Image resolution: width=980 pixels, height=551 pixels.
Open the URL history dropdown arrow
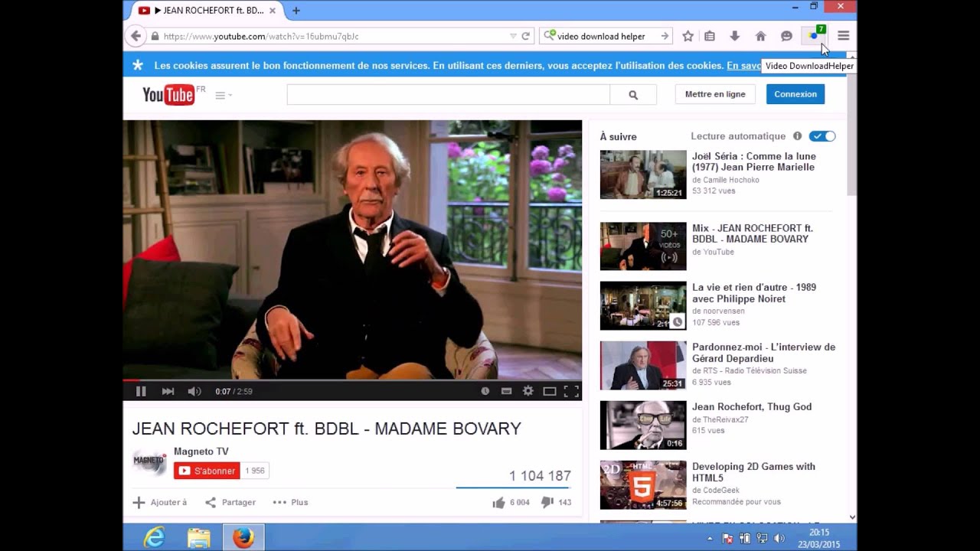point(513,36)
